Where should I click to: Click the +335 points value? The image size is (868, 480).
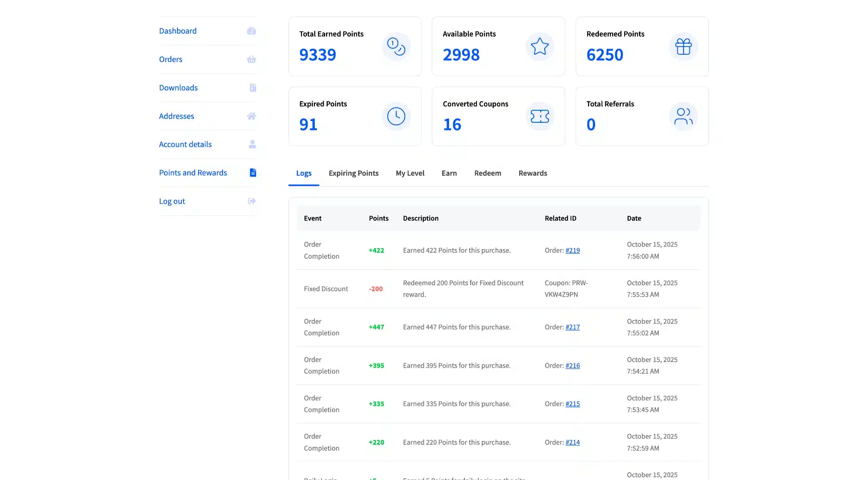[x=376, y=404]
